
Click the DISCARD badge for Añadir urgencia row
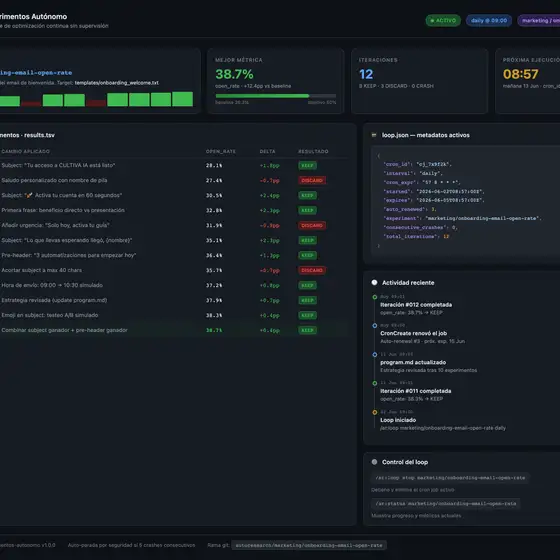pyautogui.click(x=312, y=225)
